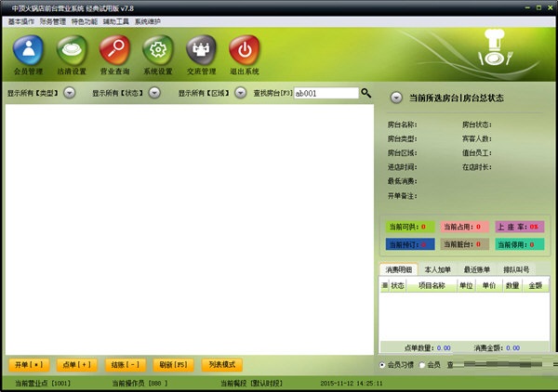Click the 刷新 [F5] button

(173, 365)
